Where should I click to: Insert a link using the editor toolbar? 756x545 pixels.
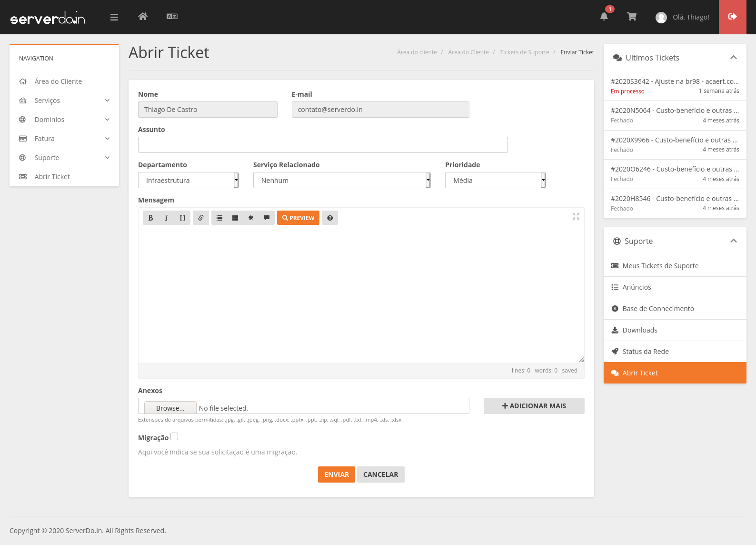coord(201,218)
